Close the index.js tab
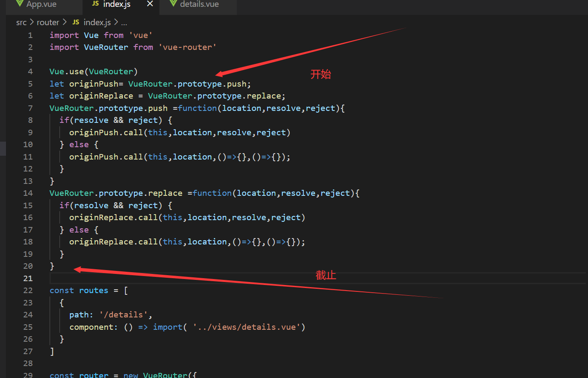The image size is (588, 378). tap(150, 4)
